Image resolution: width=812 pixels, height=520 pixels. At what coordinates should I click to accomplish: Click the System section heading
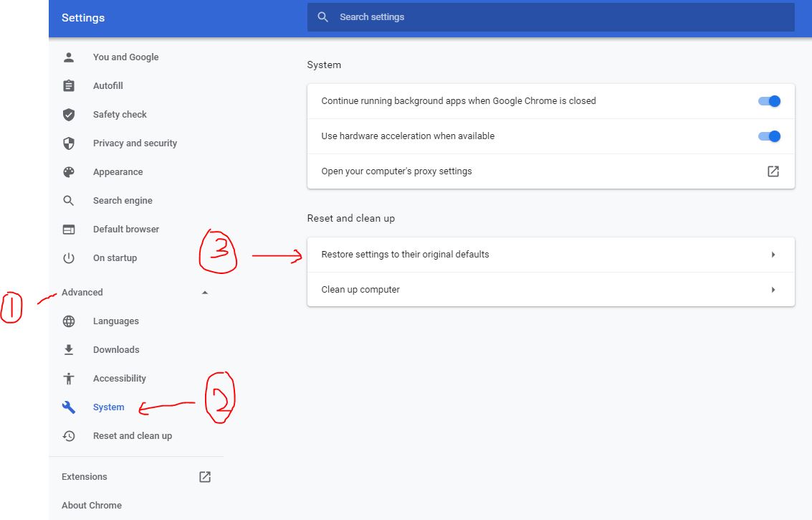pos(324,65)
